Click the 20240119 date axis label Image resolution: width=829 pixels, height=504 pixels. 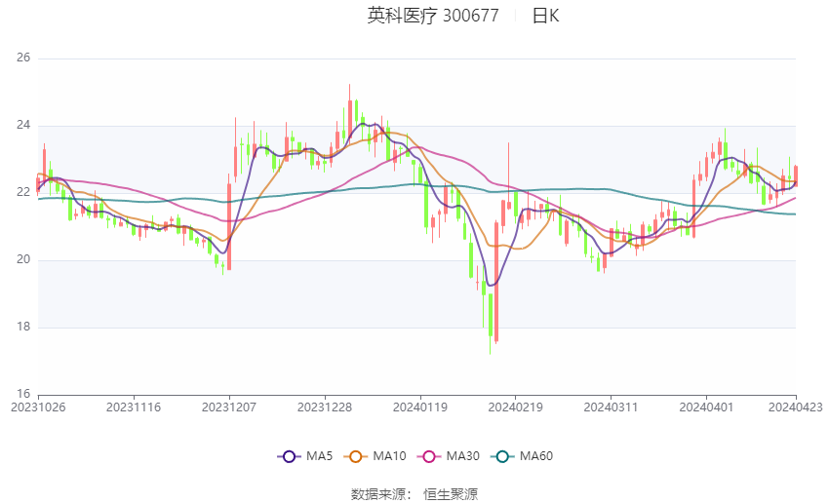tap(420, 407)
